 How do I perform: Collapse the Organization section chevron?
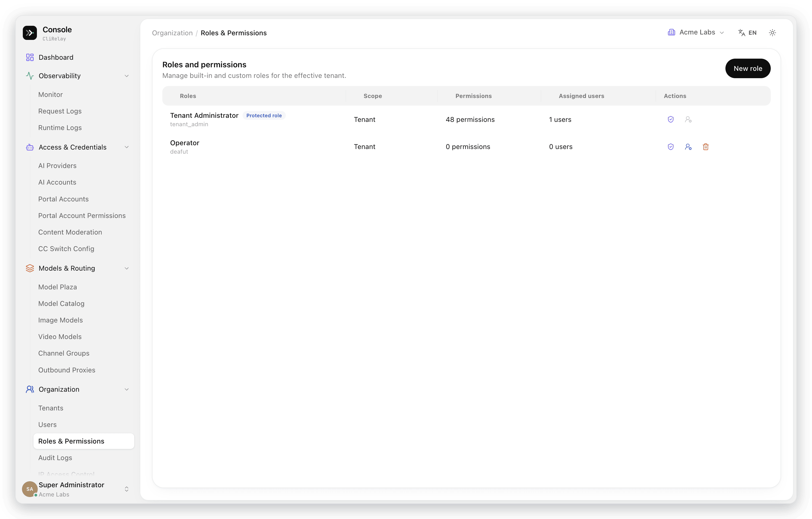[x=127, y=390]
